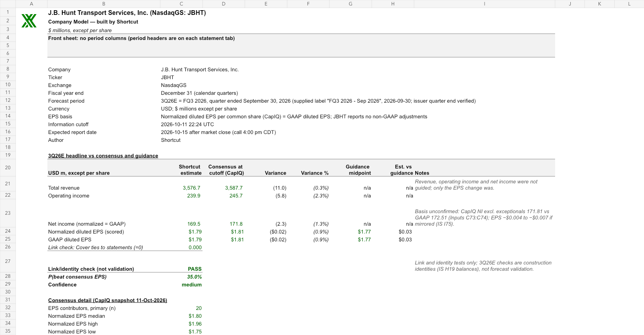Click the Forecast period value starting '3Q26E = FQ3 2026'

tap(318, 101)
